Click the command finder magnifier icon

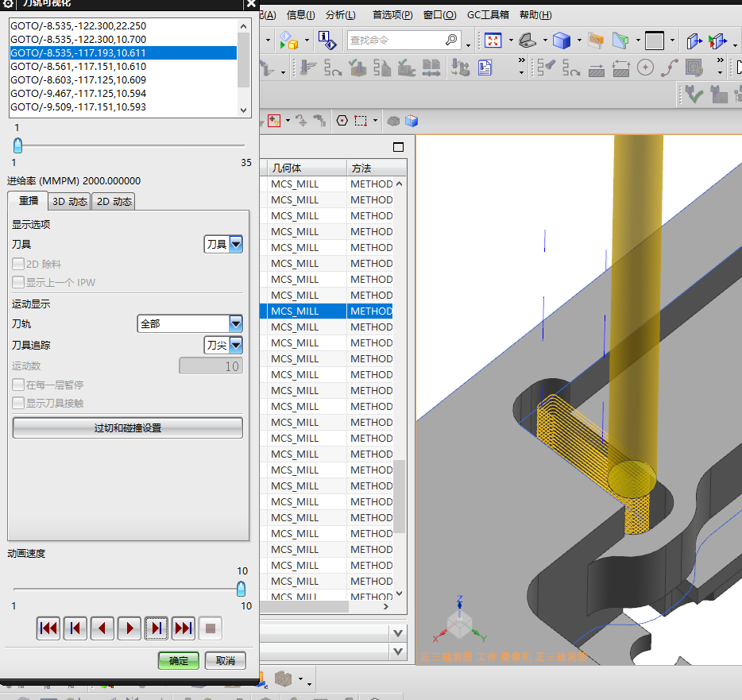click(451, 40)
